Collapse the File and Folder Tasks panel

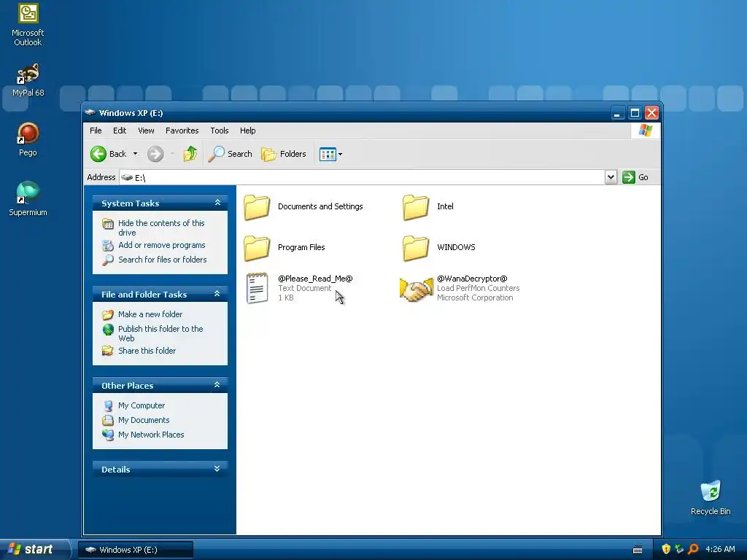tap(217, 294)
